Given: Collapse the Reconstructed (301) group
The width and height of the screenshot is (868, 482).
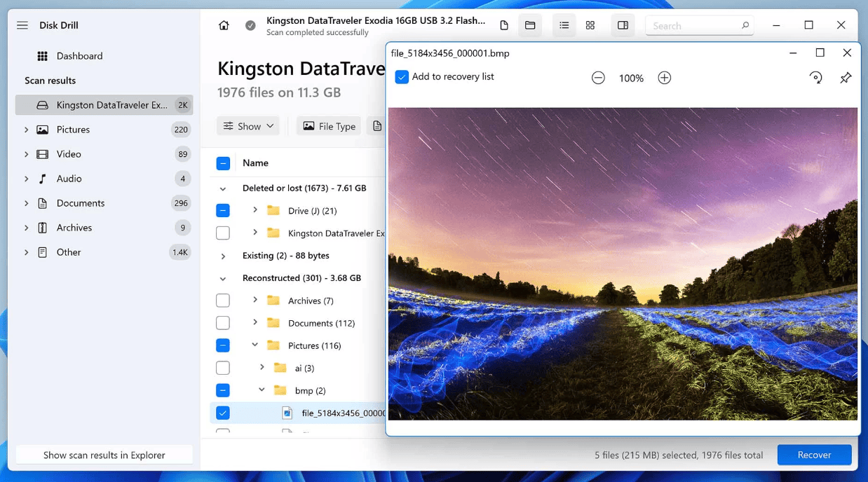Looking at the screenshot, I should click(223, 278).
